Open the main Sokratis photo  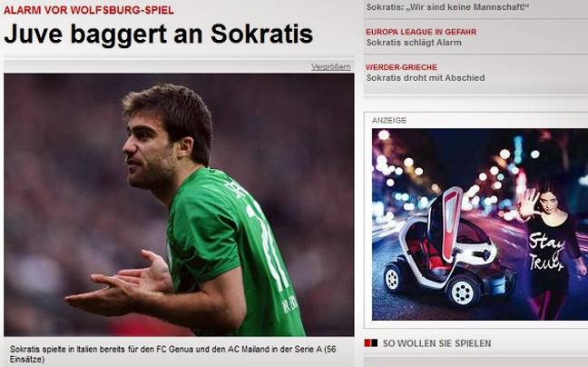(x=179, y=204)
